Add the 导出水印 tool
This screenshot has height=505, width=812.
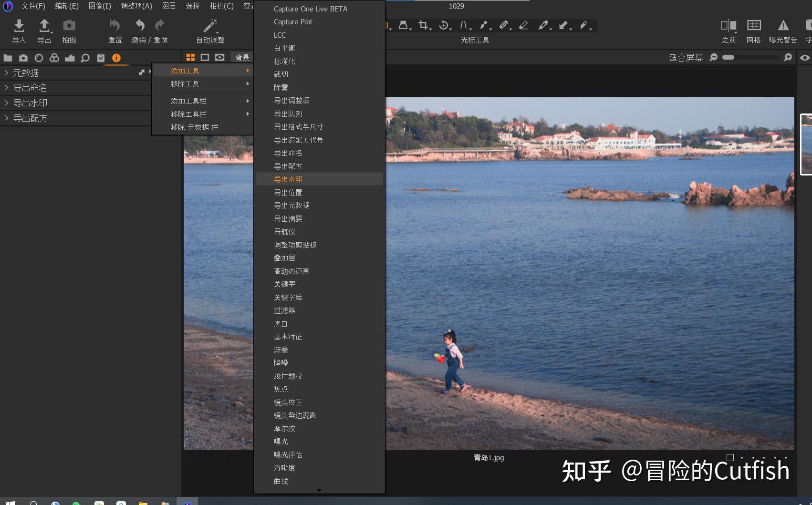(319, 179)
